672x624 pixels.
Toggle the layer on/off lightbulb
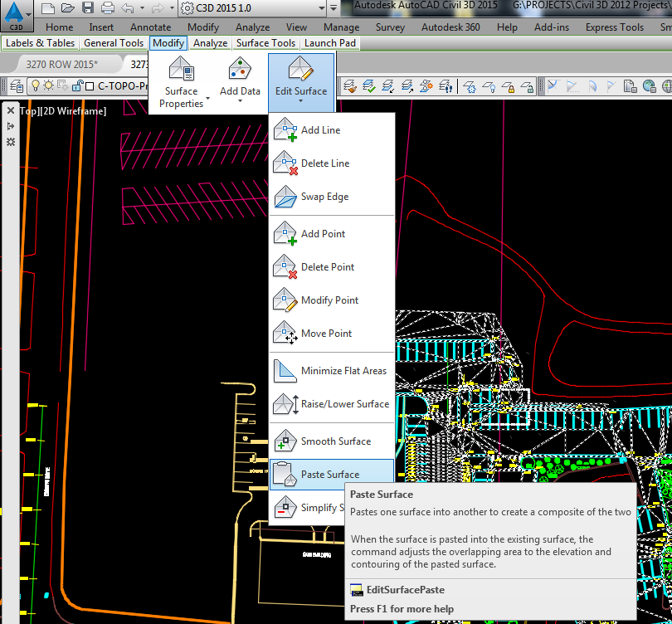[37, 85]
